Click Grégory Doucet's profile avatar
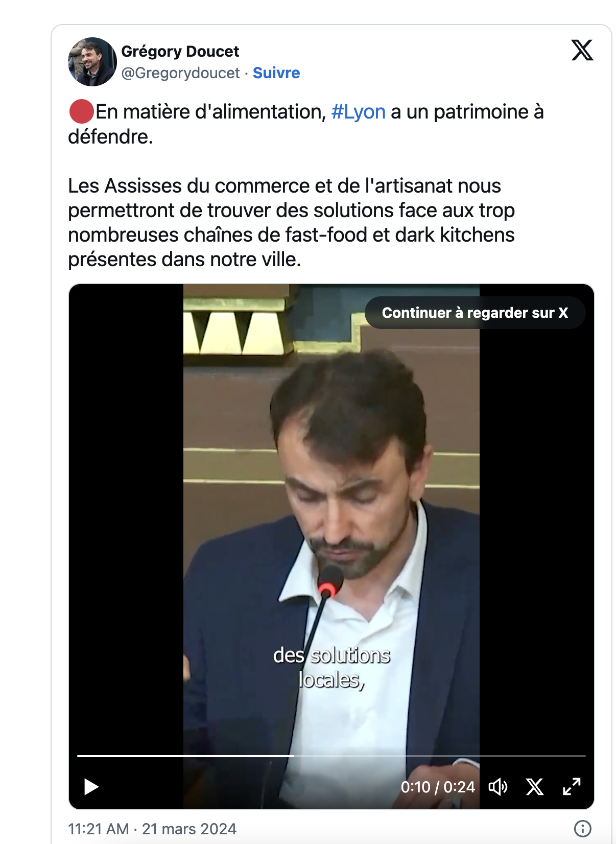Viewport: 616px width, 844px height. (92, 62)
